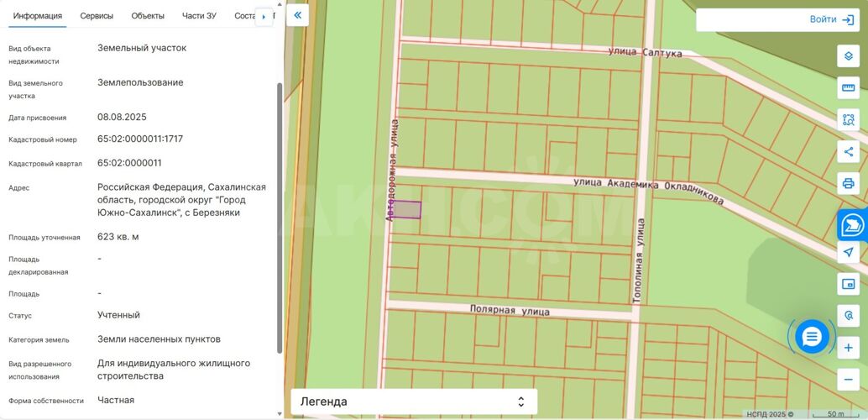This screenshot has height=420, width=868.
Task: Activate the area selection search tool
Action: pyautogui.click(x=848, y=120)
